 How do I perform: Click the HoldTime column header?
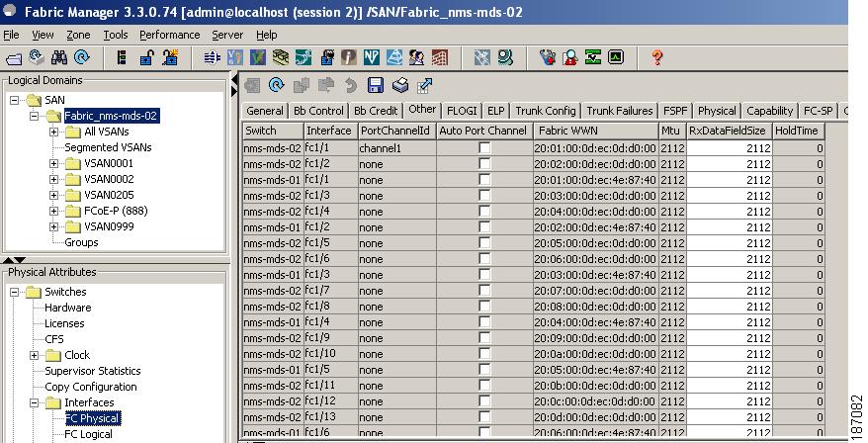798,131
